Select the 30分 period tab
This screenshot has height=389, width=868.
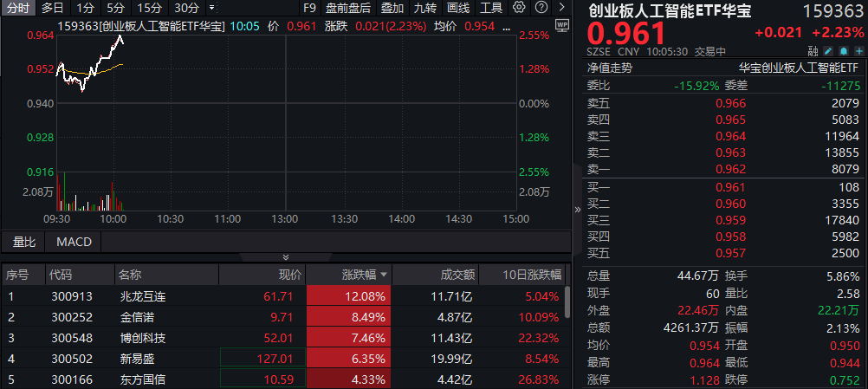tap(186, 8)
